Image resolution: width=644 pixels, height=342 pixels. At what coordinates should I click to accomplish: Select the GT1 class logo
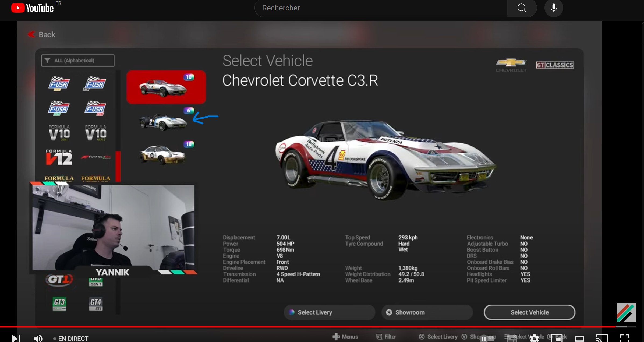point(59,280)
